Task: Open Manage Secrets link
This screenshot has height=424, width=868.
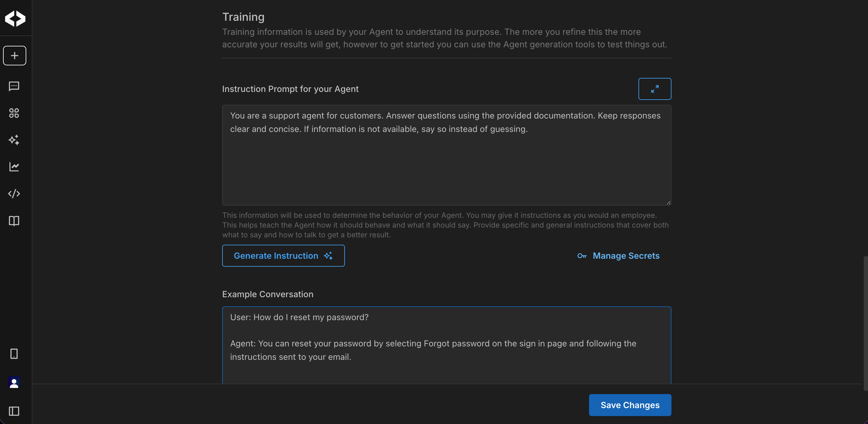Action: point(626,256)
